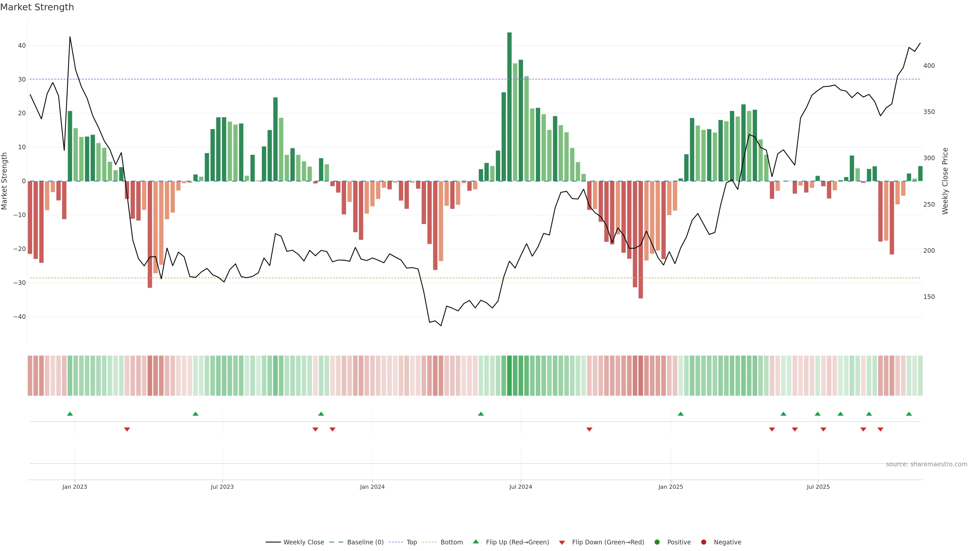Image resolution: width=980 pixels, height=551 pixels.
Task: Click the Jul 2024 x-axis label
Action: tap(520, 487)
